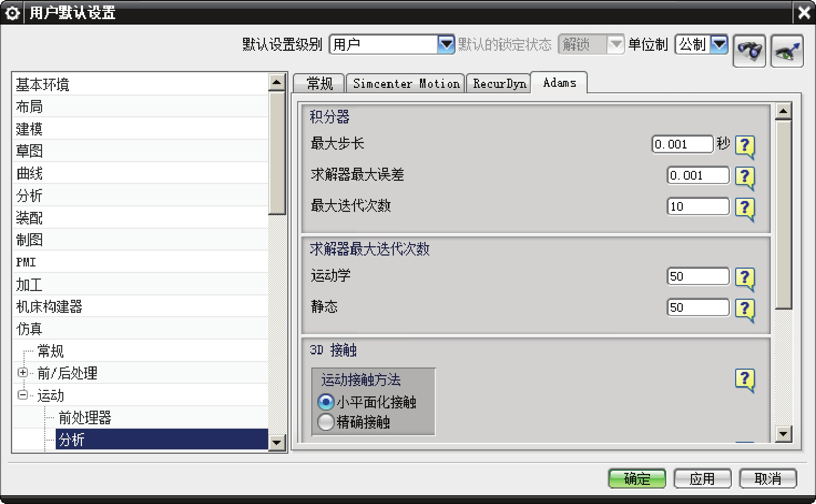Click the settings panel scroll down arrow
Screen dimensions: 816x504
pyautogui.click(x=783, y=434)
